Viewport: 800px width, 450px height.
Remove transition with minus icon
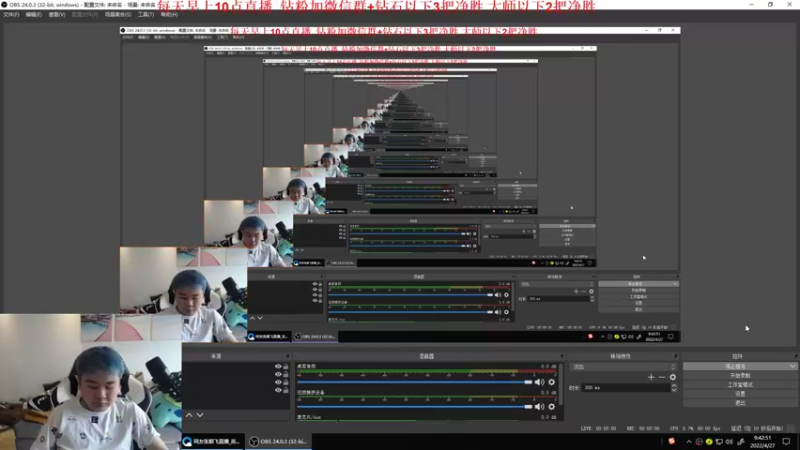662,377
